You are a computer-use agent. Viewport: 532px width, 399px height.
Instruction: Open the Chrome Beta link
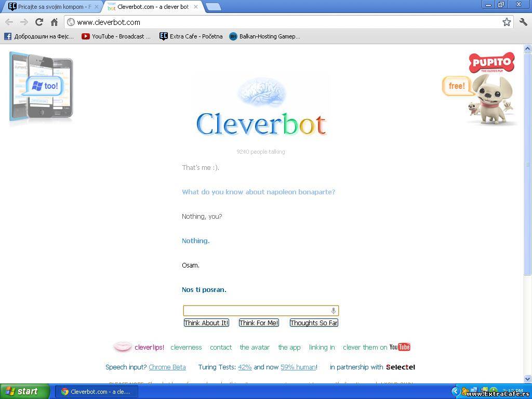pyautogui.click(x=167, y=367)
